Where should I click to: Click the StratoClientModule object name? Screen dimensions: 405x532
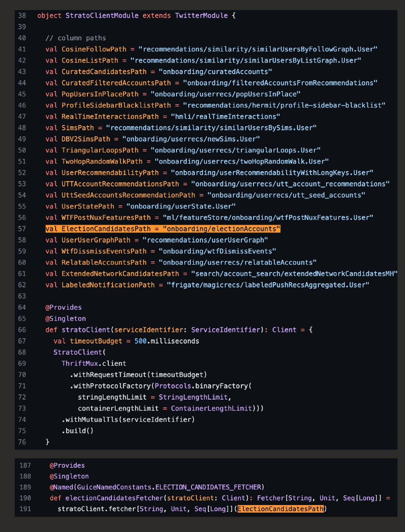102,15
